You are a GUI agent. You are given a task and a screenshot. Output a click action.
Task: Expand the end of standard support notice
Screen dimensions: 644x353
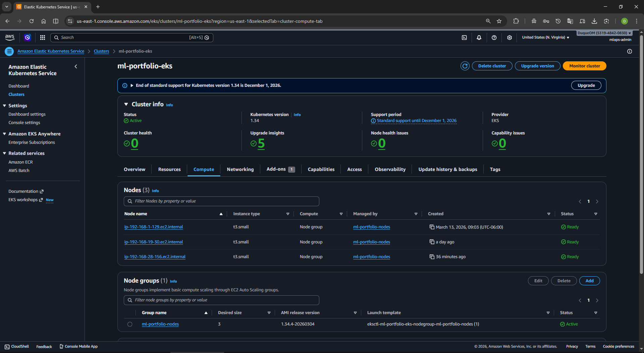132,85
